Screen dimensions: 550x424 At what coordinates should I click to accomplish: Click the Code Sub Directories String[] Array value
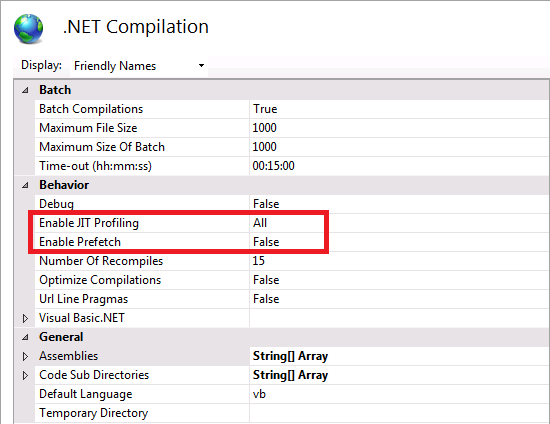coord(290,375)
